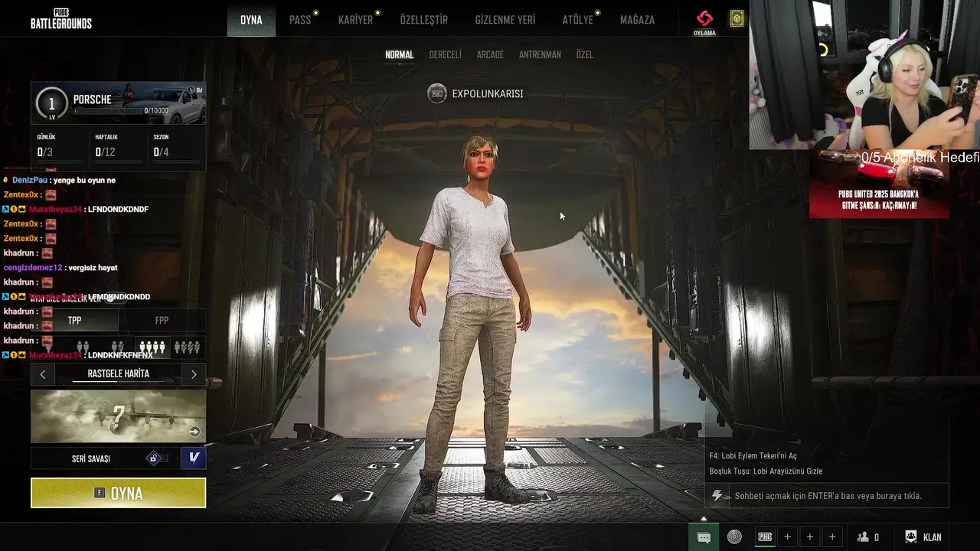Select solo team size icon

(48, 347)
